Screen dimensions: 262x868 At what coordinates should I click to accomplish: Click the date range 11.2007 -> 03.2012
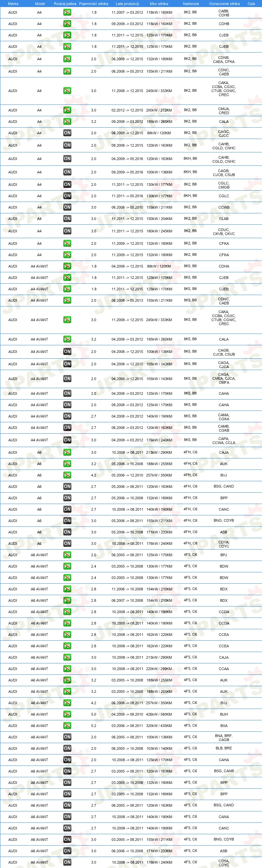(127, 12)
